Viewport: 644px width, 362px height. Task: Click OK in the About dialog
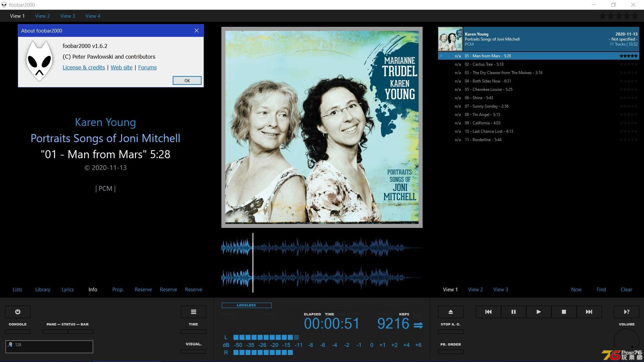point(187,80)
